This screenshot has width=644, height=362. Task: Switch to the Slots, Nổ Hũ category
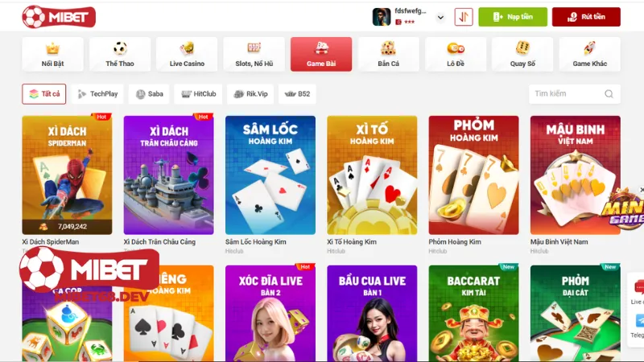tap(254, 54)
